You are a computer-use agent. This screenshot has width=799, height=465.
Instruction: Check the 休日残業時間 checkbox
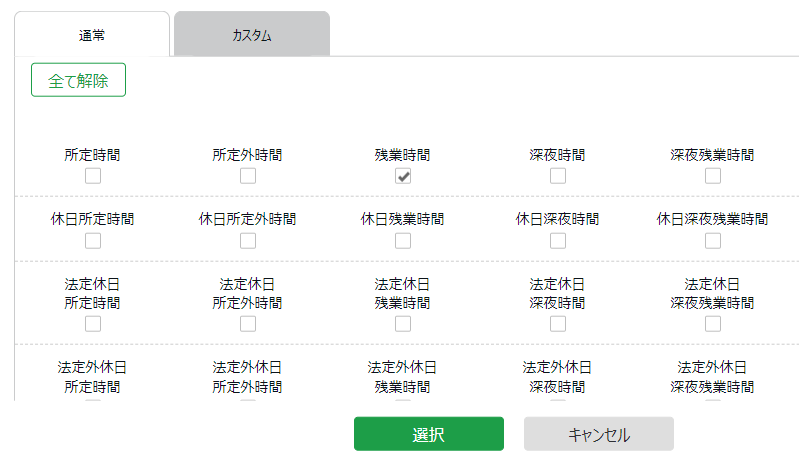coord(403,241)
